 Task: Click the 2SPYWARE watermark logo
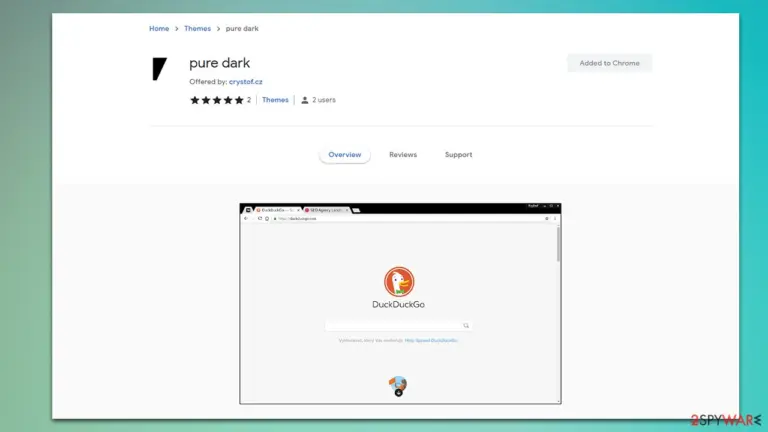point(725,420)
